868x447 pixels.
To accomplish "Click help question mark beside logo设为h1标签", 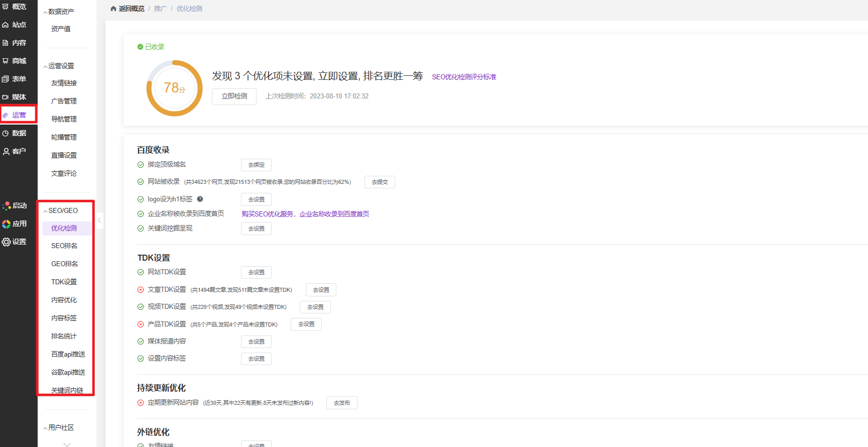I will click(200, 199).
